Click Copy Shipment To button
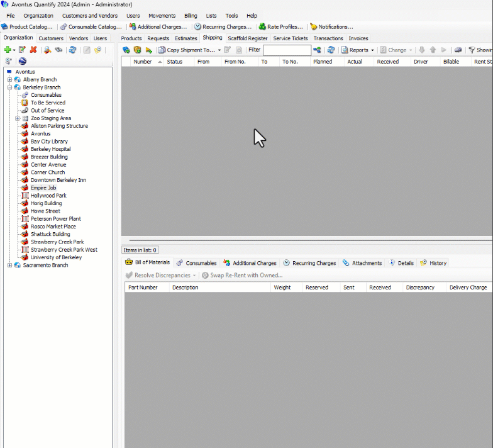The height and width of the screenshot is (448, 493). coord(187,50)
